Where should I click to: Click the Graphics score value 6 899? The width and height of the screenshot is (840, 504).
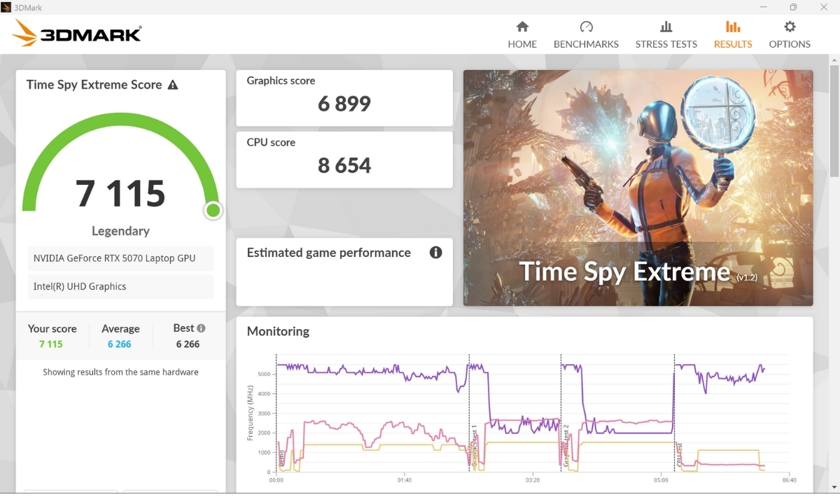(x=344, y=104)
